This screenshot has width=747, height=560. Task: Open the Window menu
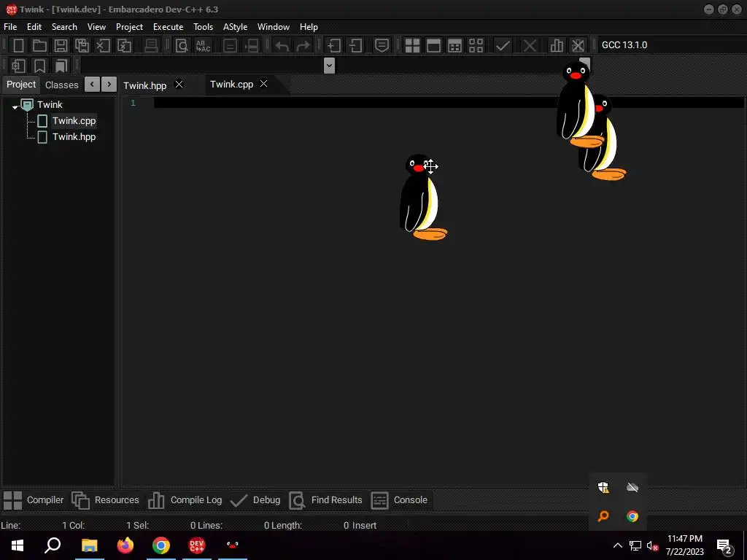point(274,27)
